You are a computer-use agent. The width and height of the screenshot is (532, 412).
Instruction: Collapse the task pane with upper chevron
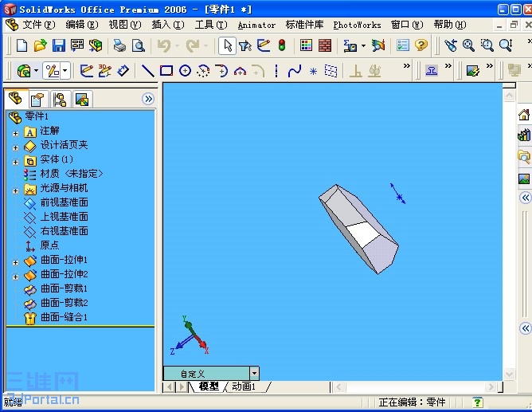coord(525,198)
